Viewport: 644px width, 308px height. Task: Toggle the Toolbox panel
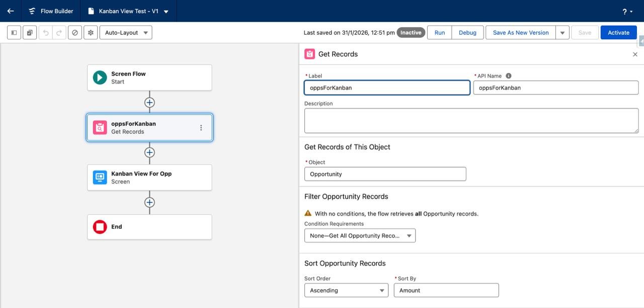tap(14, 32)
